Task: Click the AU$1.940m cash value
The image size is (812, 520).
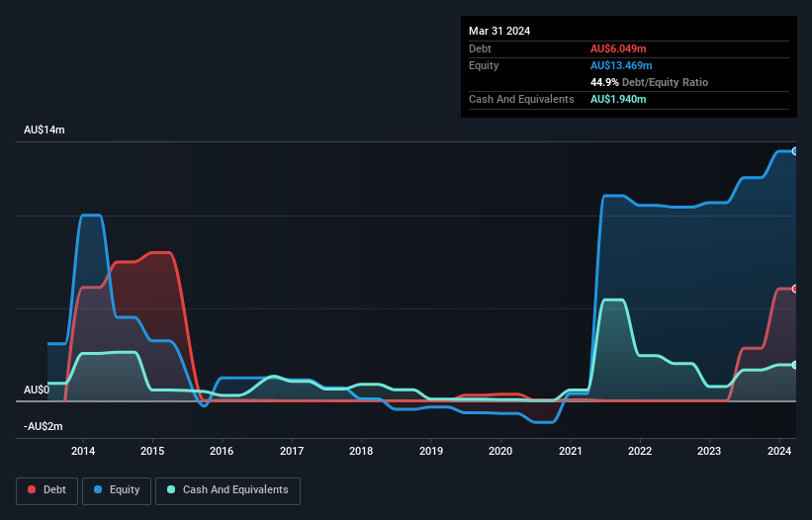Action: (x=618, y=99)
